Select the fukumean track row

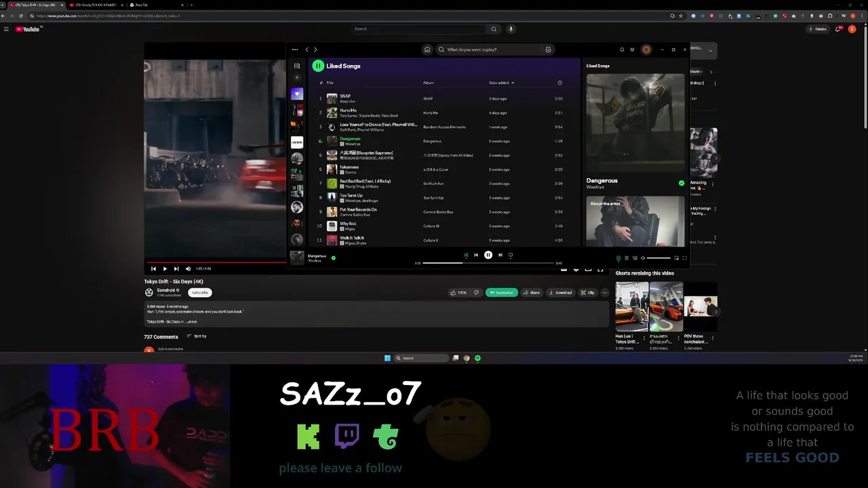pyautogui.click(x=444, y=169)
